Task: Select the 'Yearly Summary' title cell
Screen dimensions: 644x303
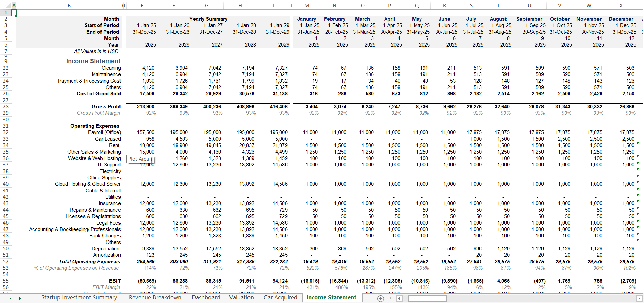Action: click(x=208, y=19)
